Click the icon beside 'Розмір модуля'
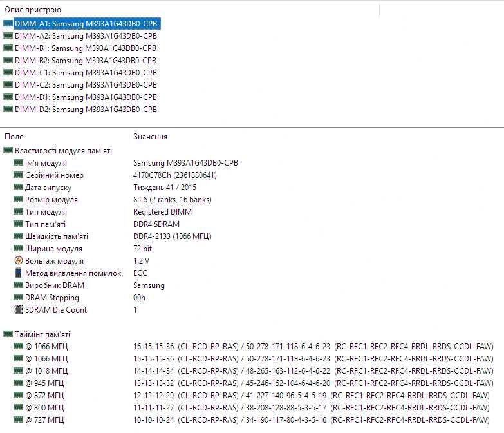 pos(18,199)
